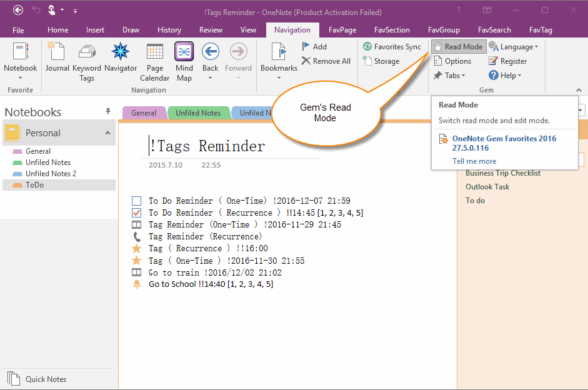588x390 pixels.
Task: Click the tag icon beside Go to train
Action: click(x=136, y=272)
